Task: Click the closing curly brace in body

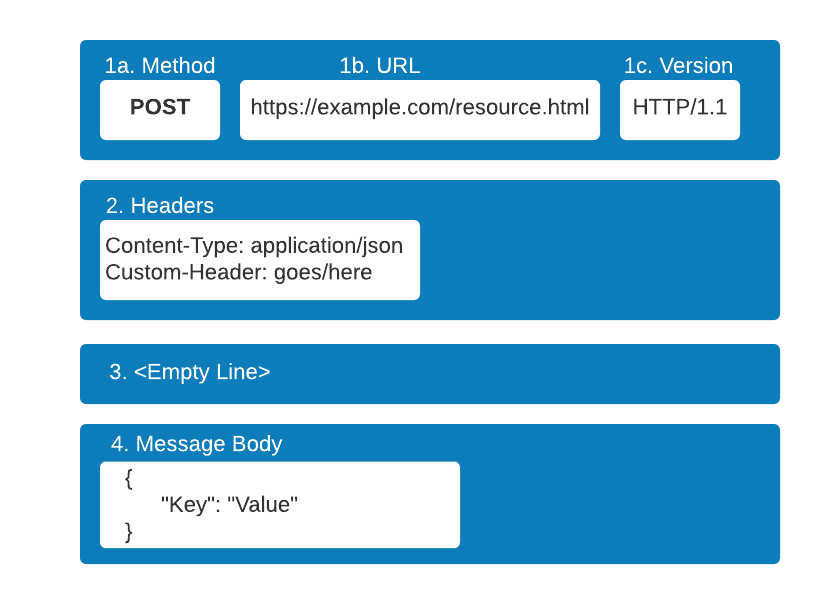Action: (x=129, y=531)
